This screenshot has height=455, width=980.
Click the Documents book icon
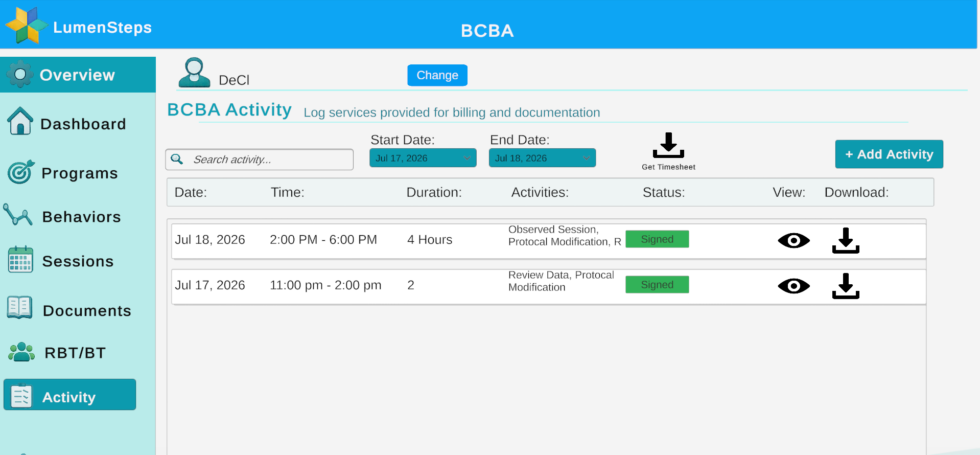[x=20, y=308]
